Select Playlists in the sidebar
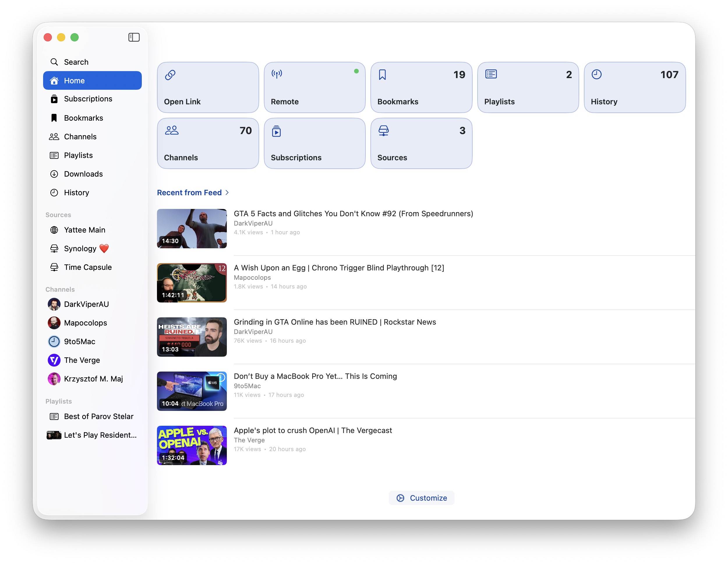 92,155
